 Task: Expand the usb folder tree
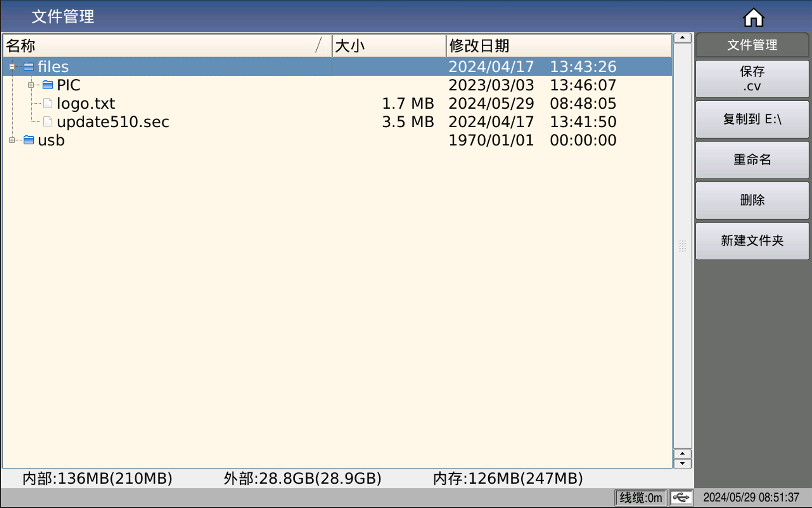[12, 140]
